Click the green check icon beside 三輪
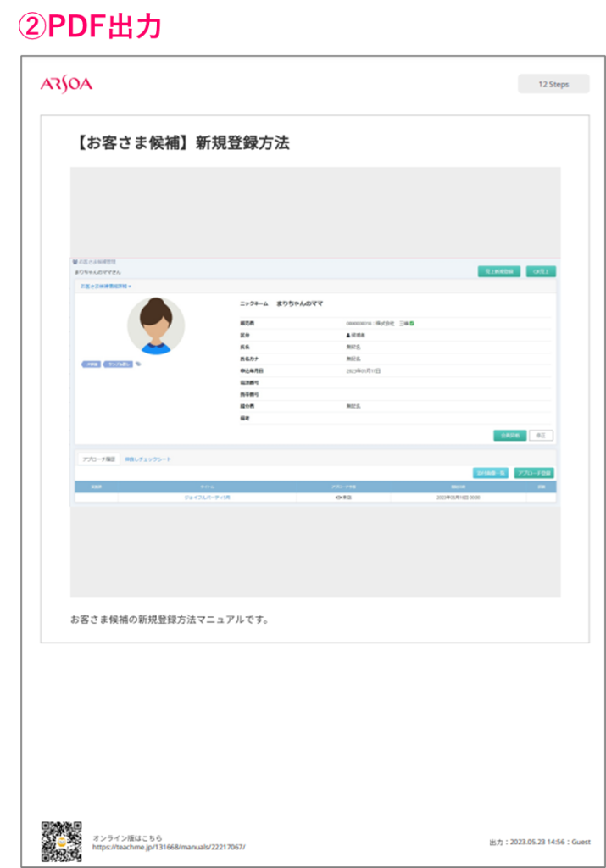606x868 pixels. [412, 324]
